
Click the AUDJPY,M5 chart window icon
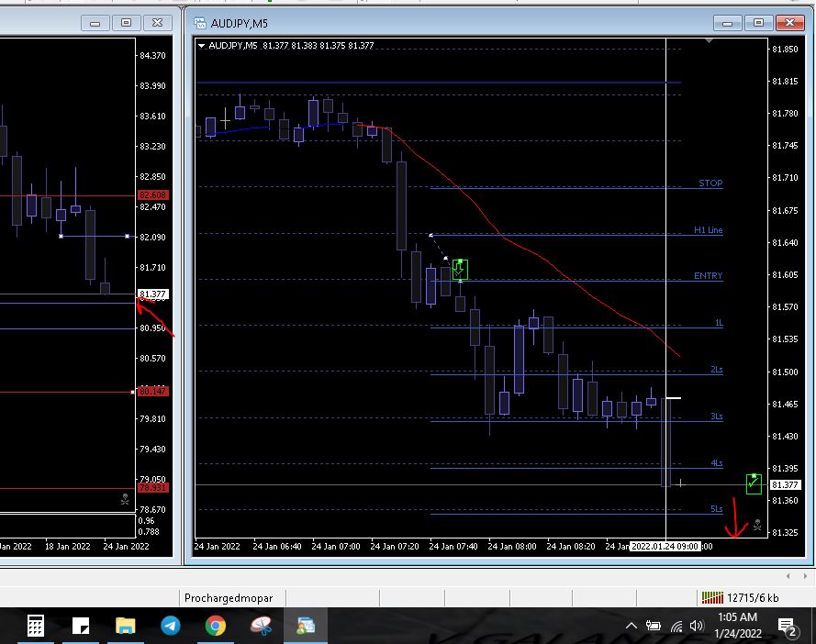pyautogui.click(x=200, y=22)
